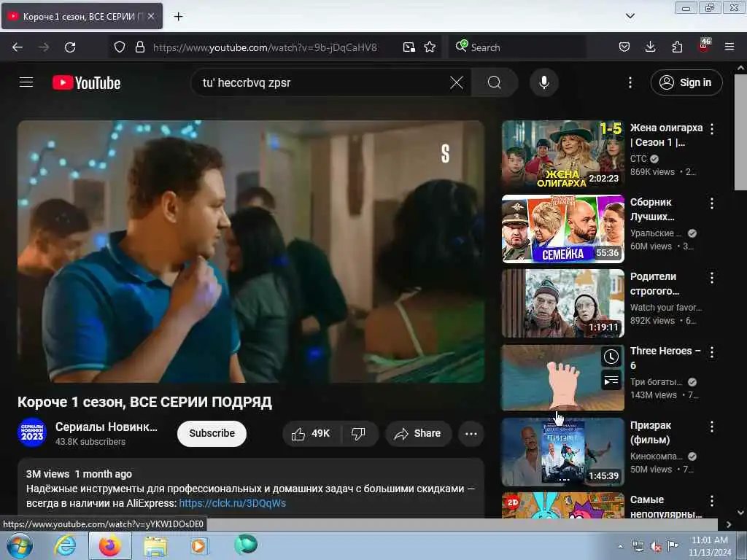Open the YouTube guide hamburger menu

[x=26, y=82]
